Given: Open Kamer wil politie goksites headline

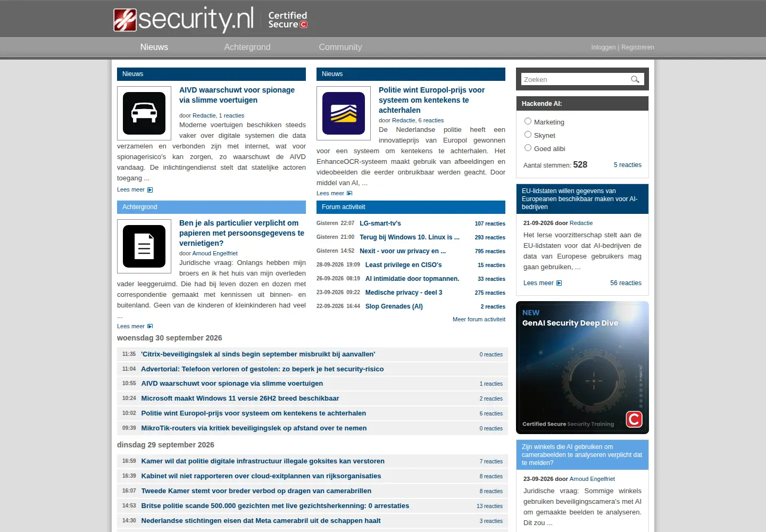Looking at the screenshot, I should click(263, 461).
